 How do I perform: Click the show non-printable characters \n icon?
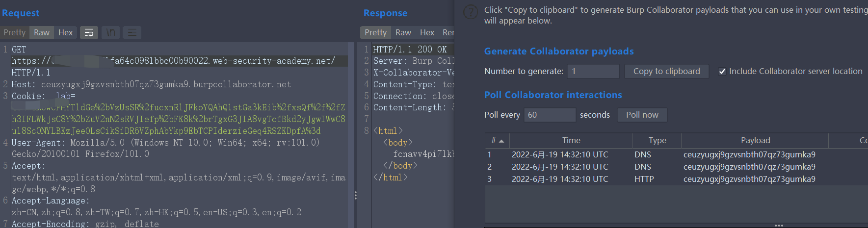[110, 33]
